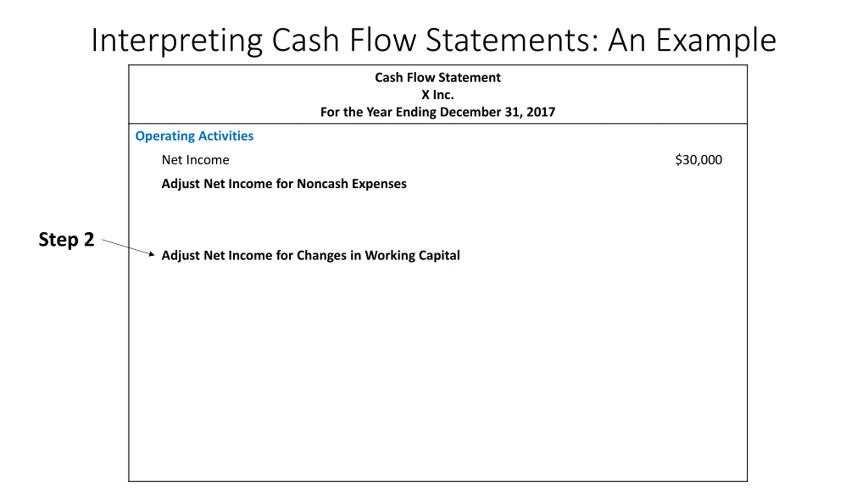Screen dimensions: 868x488
Task: Click the word Noncash in the bold heading
Action: point(322,184)
